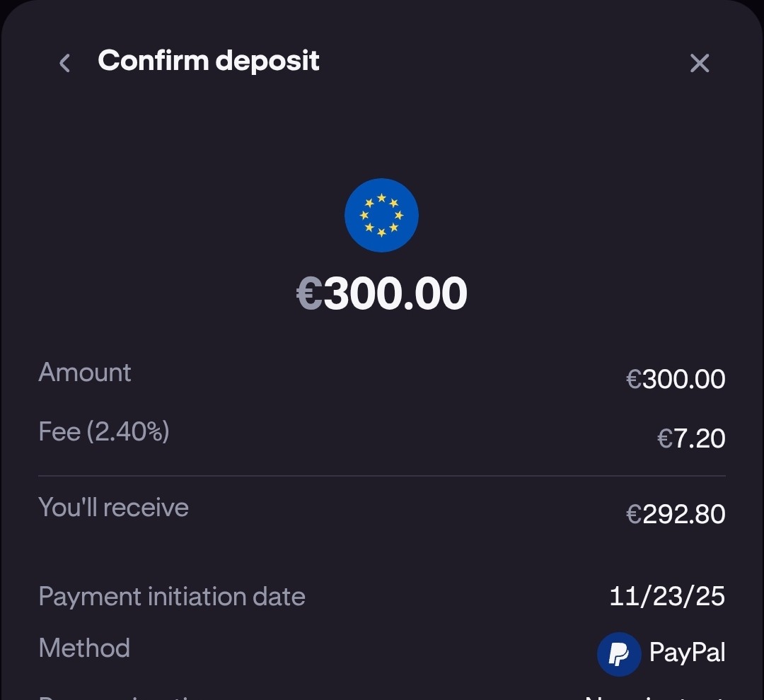Click the EU flag currency icon

point(381,216)
